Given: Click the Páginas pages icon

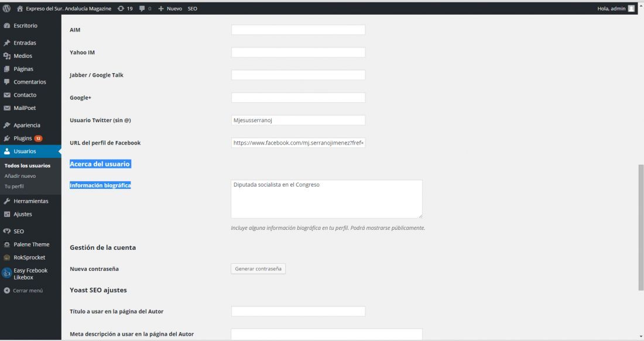Looking at the screenshot, I should (x=7, y=69).
